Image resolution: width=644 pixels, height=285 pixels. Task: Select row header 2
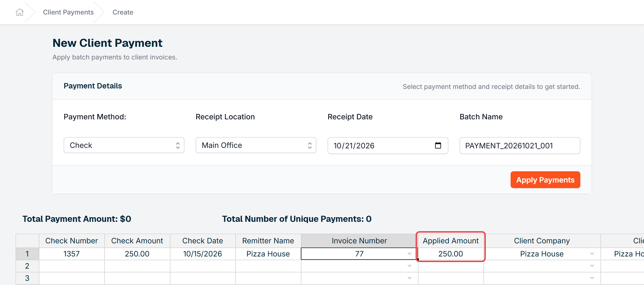pos(27,266)
